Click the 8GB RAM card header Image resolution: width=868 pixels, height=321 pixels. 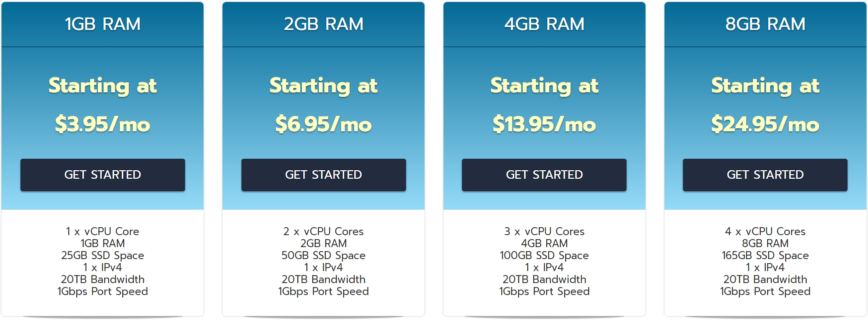pos(765,24)
